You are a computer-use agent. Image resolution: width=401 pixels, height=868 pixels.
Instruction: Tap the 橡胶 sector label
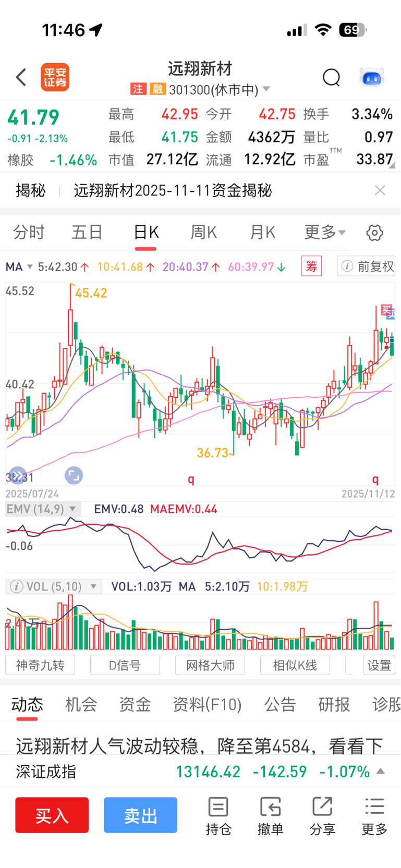pyautogui.click(x=20, y=160)
